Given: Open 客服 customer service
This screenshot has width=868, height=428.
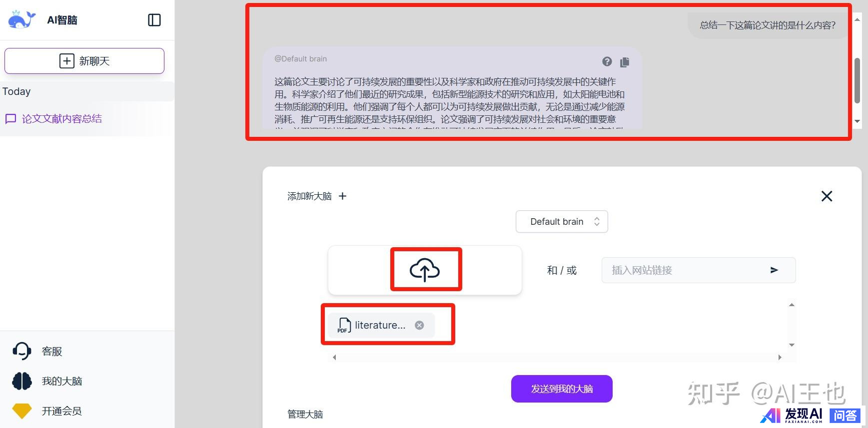Looking at the screenshot, I should [x=51, y=352].
